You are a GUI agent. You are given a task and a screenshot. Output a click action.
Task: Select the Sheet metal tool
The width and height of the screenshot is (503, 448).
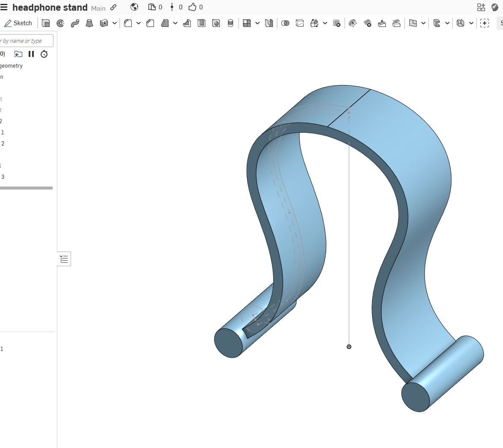pyautogui.click(x=461, y=23)
